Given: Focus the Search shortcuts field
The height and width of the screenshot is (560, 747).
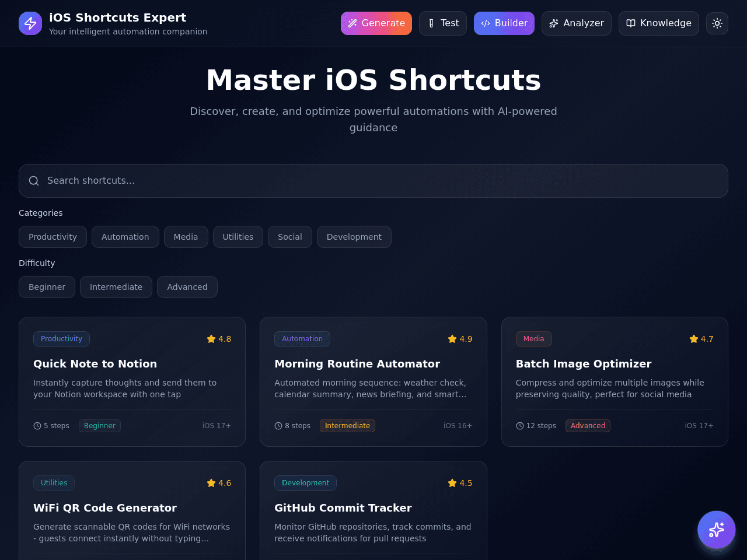Looking at the screenshot, I should pos(373,181).
